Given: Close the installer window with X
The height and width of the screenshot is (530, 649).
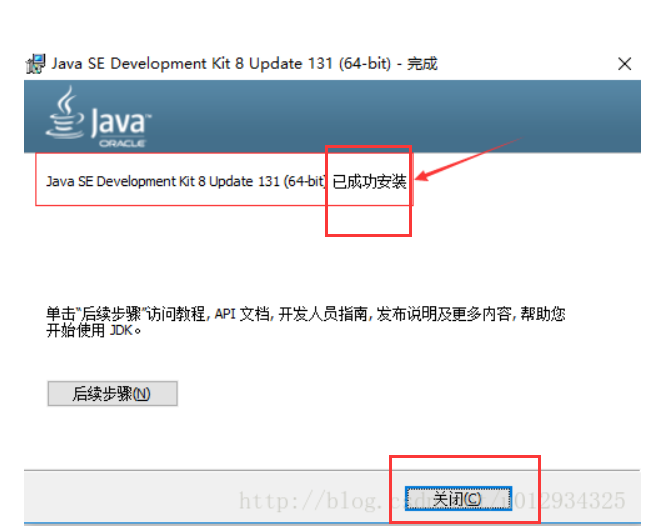Looking at the screenshot, I should click(x=624, y=64).
